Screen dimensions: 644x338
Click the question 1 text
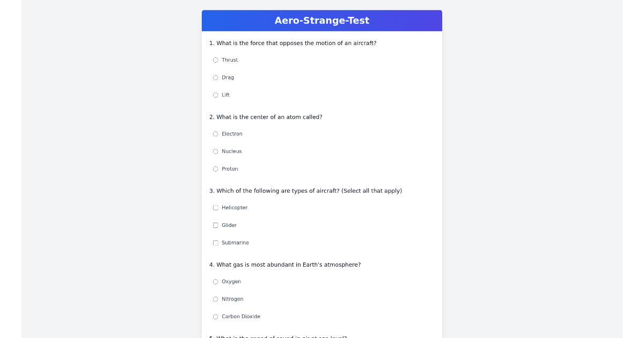click(x=293, y=43)
